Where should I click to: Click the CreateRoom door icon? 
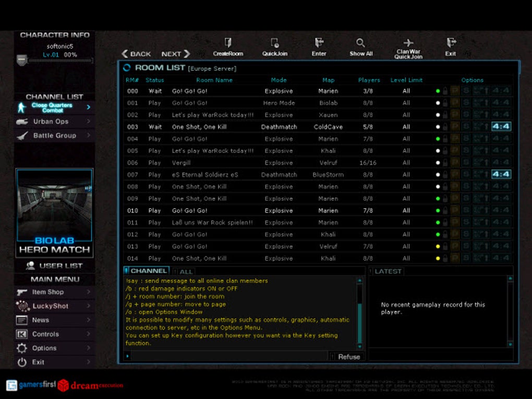point(228,43)
